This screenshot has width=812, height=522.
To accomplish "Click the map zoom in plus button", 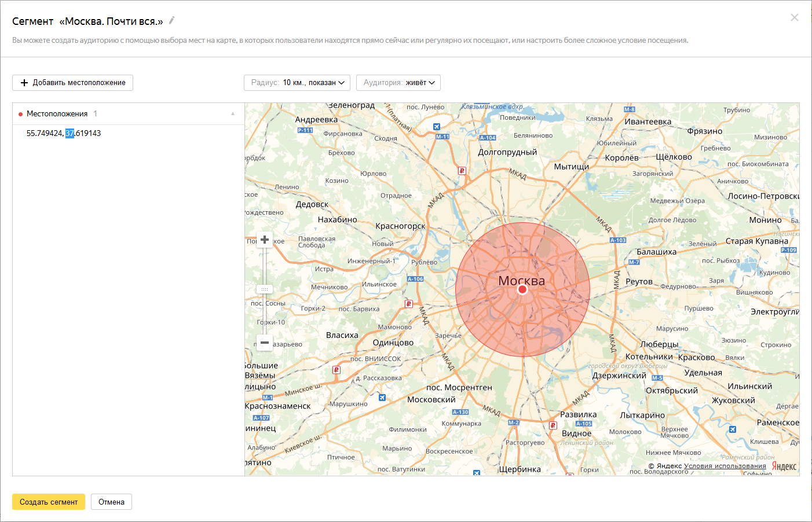I will click(x=265, y=240).
